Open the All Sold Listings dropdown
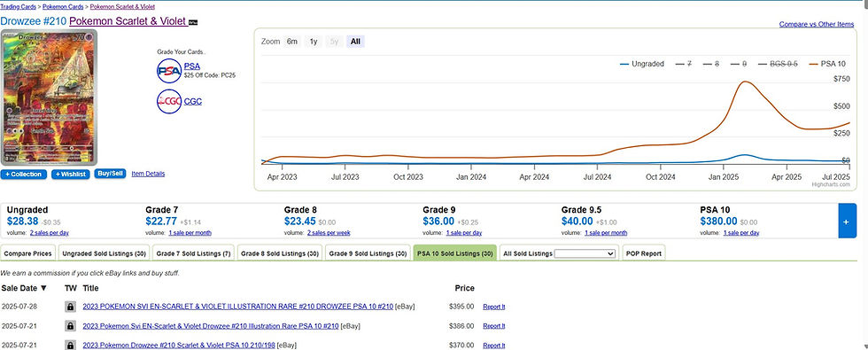 tap(585, 253)
